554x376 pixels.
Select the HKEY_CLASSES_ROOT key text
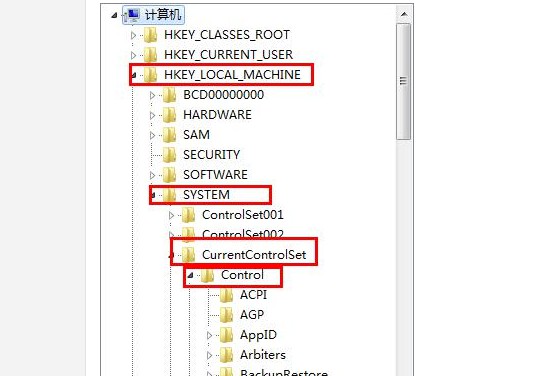(227, 35)
